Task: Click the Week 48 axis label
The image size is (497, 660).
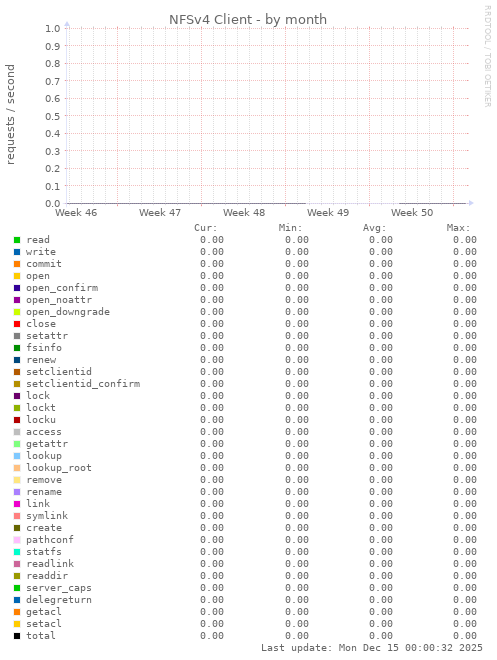Action: point(244,213)
